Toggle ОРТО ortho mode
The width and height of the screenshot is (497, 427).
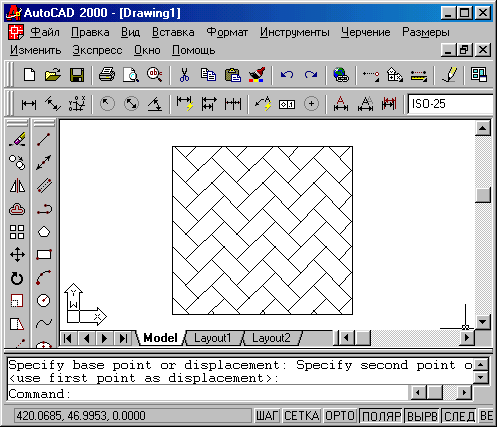tap(340, 416)
